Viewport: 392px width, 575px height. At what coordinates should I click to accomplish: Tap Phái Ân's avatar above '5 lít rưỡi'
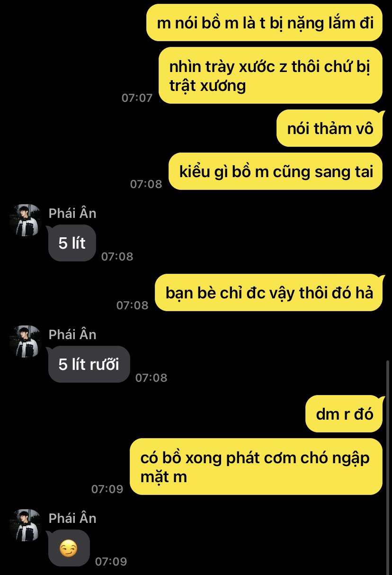[26, 341]
